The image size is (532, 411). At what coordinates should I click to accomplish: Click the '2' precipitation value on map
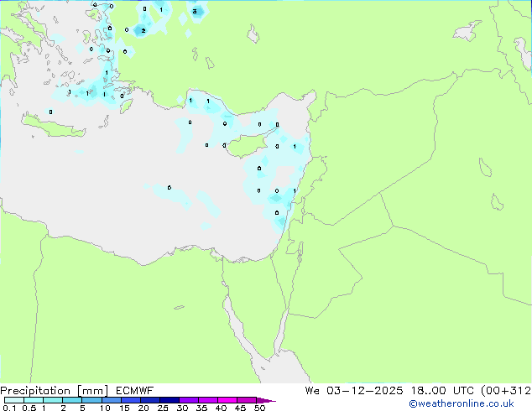pos(143,31)
